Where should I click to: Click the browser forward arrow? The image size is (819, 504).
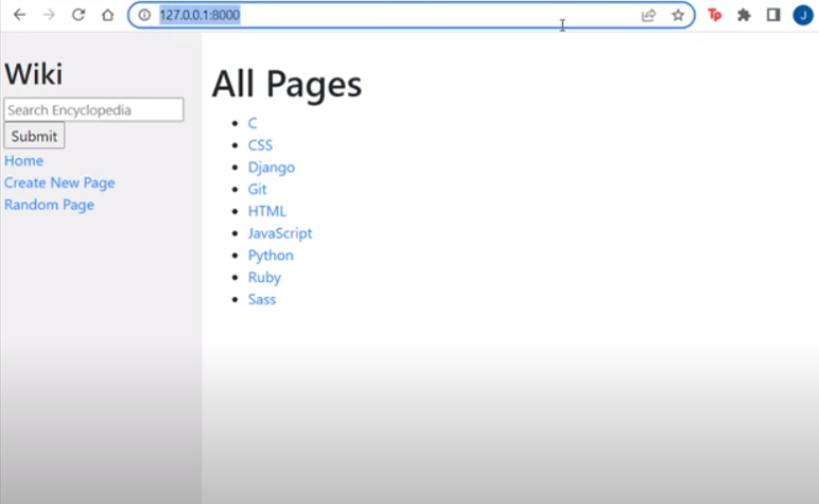(x=49, y=15)
